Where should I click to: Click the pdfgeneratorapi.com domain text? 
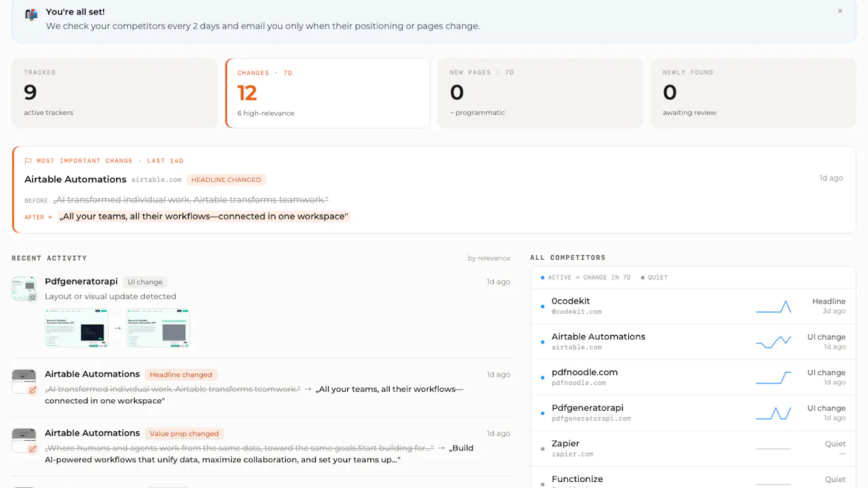pos(591,418)
